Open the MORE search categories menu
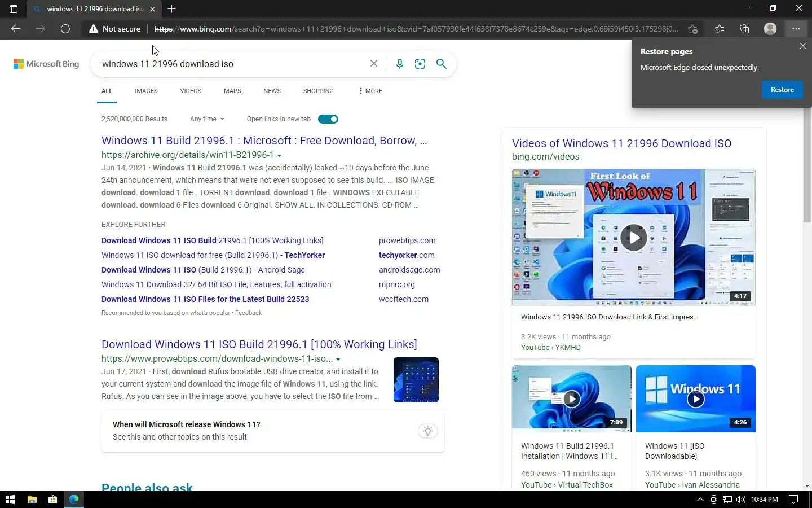812x508 pixels. (370, 91)
